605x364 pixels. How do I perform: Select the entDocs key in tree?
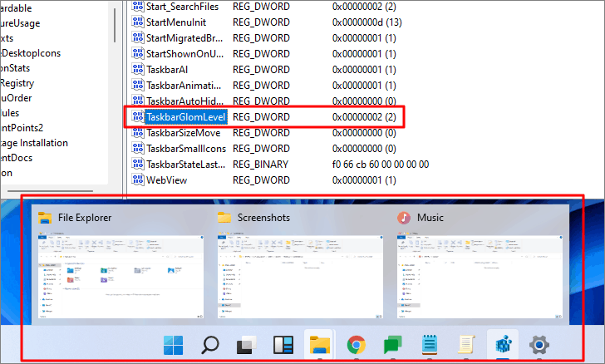17,158
